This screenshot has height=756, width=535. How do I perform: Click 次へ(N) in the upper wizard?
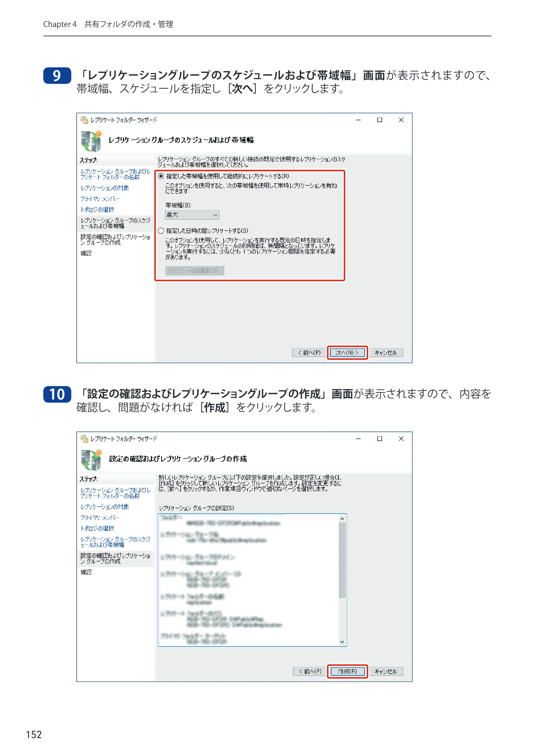(x=347, y=352)
